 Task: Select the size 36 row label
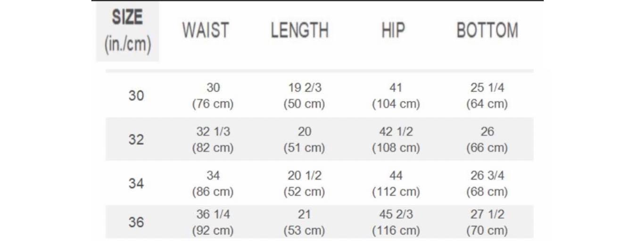pyautogui.click(x=136, y=222)
